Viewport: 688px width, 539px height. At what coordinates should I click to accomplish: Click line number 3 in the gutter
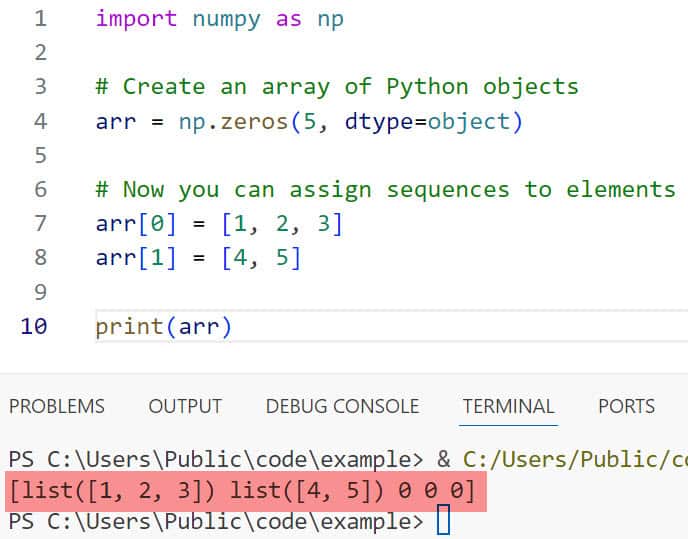coord(40,86)
